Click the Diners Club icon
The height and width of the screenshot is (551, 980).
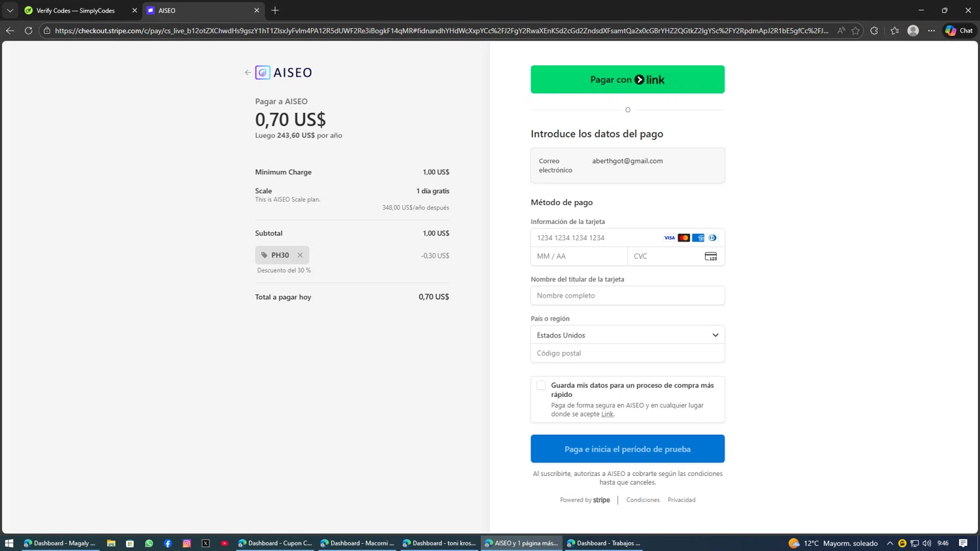point(712,238)
